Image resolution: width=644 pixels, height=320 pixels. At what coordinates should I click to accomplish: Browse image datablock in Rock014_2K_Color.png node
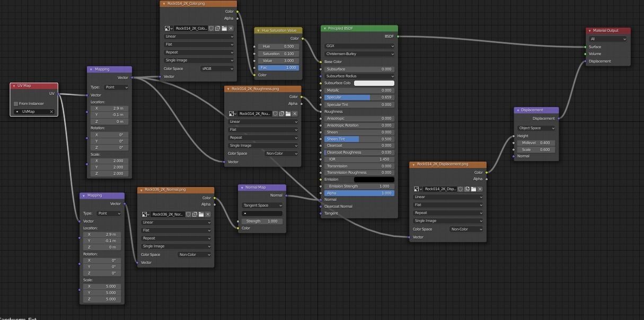pos(168,28)
